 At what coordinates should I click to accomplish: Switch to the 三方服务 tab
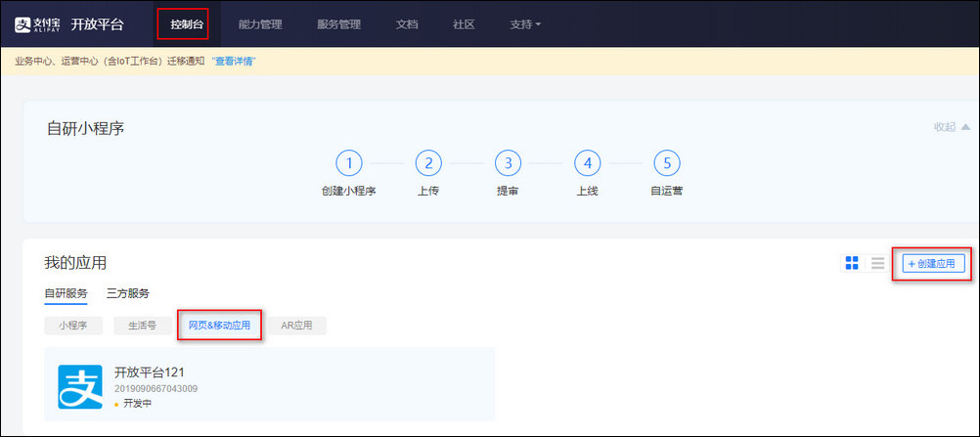tap(128, 293)
